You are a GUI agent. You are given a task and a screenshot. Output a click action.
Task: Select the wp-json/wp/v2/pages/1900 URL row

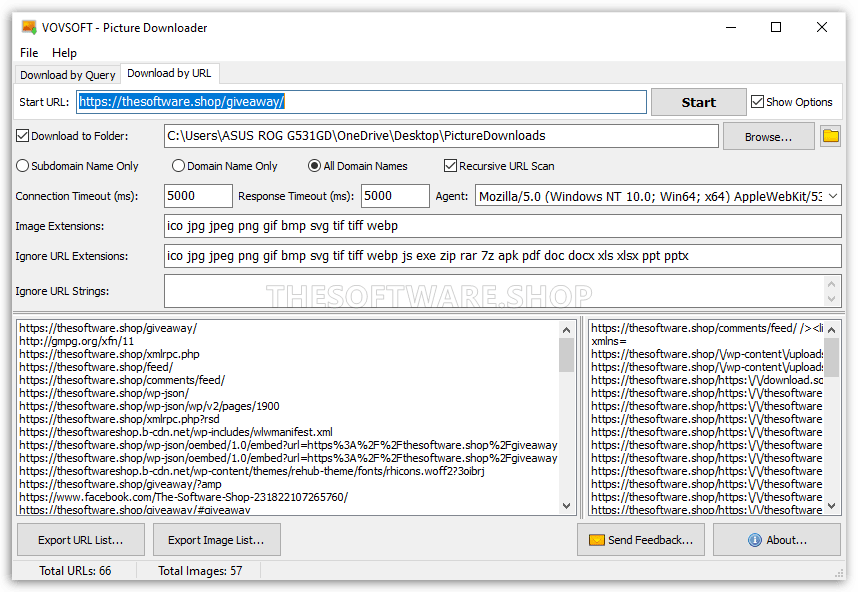pos(149,406)
